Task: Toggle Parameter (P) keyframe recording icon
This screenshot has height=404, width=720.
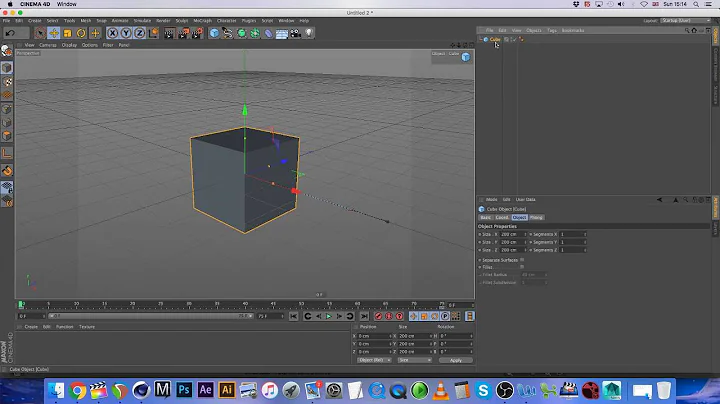Action: click(x=445, y=316)
